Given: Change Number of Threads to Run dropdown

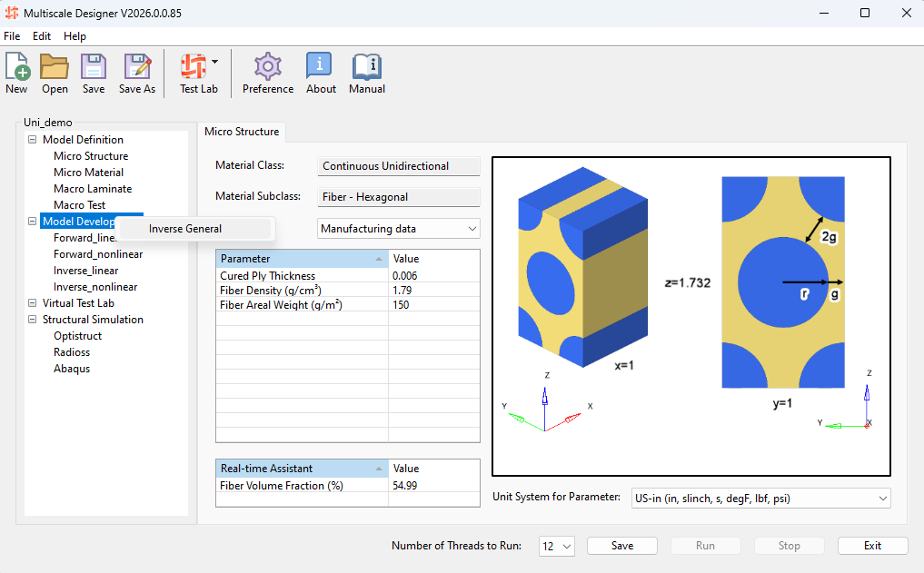Looking at the screenshot, I should pyautogui.click(x=556, y=547).
